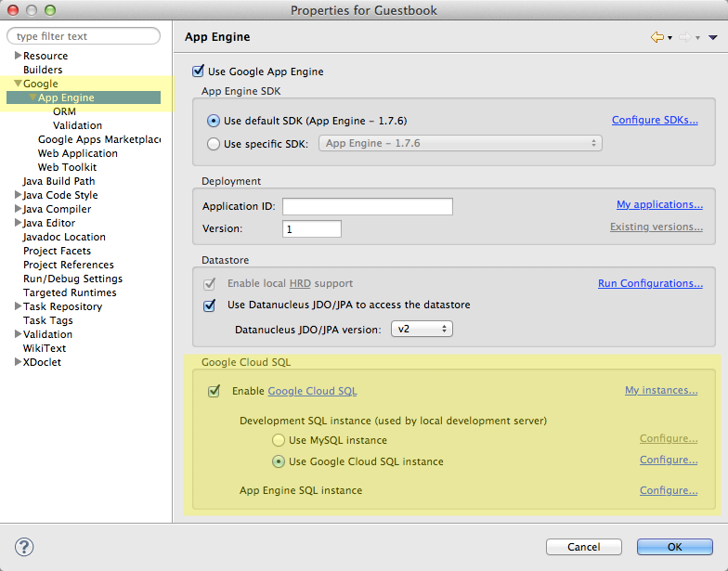The width and height of the screenshot is (728, 571).
Task: Click Configure link for MySQL instance
Action: [669, 438]
